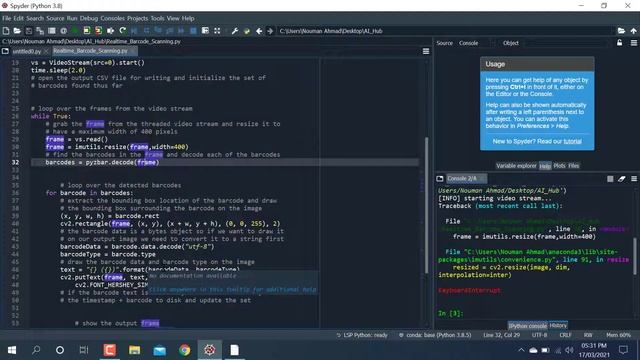This screenshot has height=360, width=640.
Task: Click the Save all files toolbar icon
Action: [x=40, y=31]
